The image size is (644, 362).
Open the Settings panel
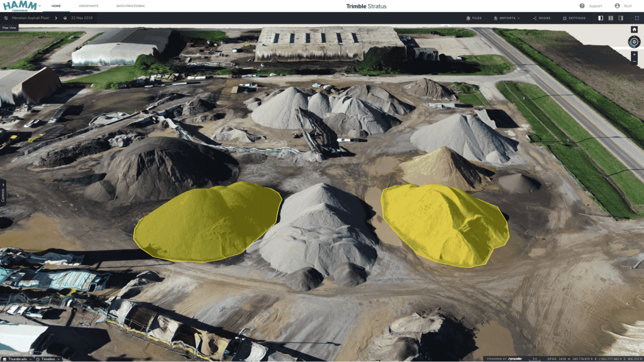pyautogui.click(x=574, y=18)
